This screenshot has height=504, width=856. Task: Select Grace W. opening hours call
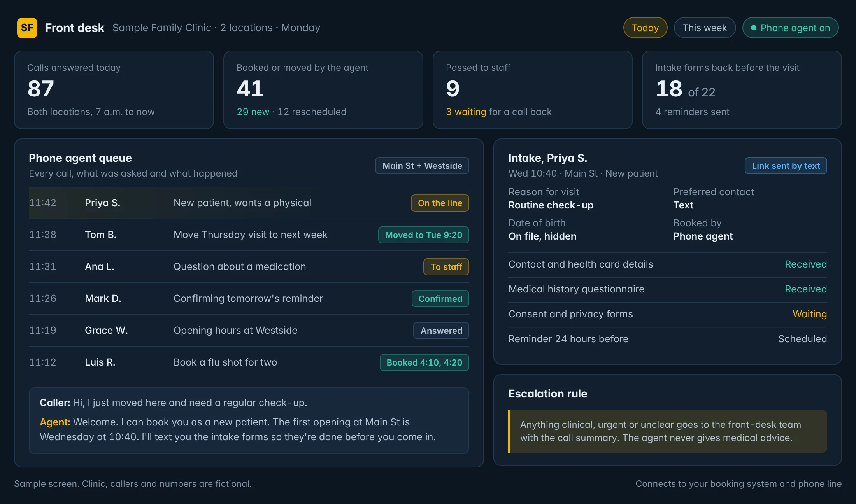coord(249,331)
